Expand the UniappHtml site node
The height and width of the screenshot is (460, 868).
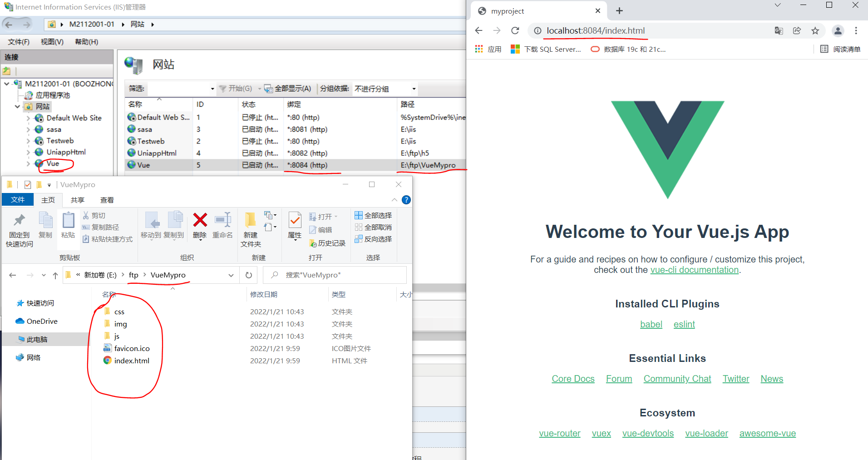(28, 152)
